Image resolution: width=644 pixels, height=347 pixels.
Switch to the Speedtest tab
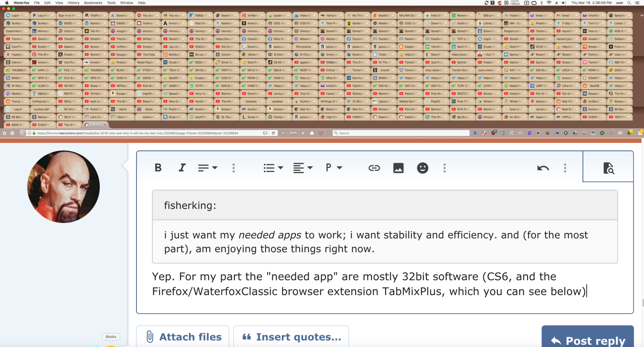620,15
